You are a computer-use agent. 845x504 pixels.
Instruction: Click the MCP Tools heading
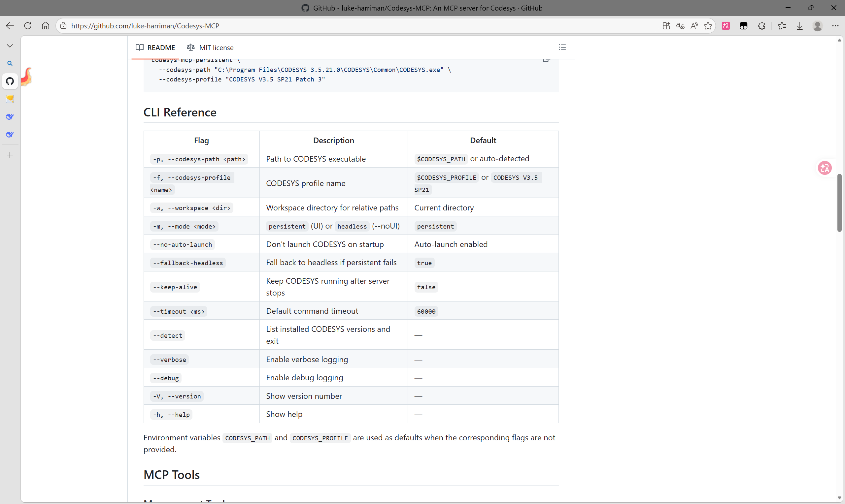172,475
